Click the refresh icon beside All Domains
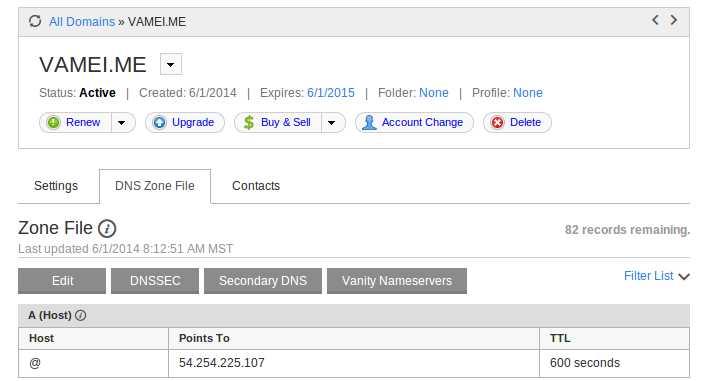Screen dimensions: 705x381 [35, 21]
